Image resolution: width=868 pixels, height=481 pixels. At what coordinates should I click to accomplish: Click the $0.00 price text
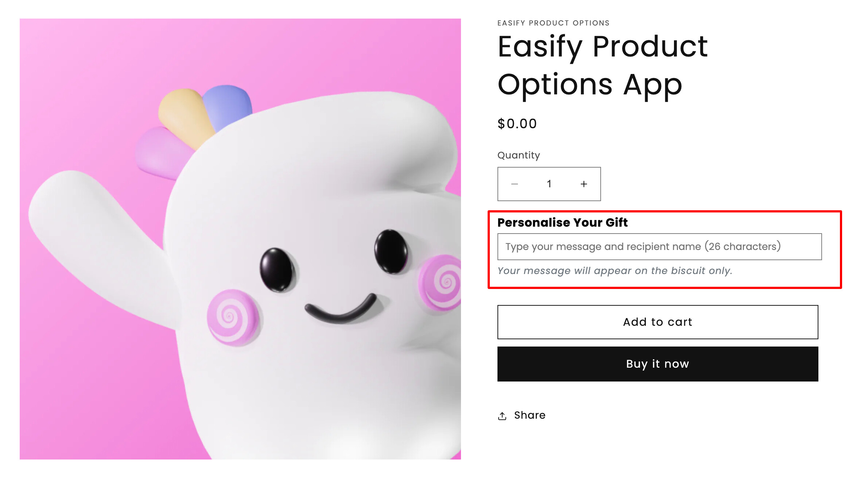tap(517, 124)
